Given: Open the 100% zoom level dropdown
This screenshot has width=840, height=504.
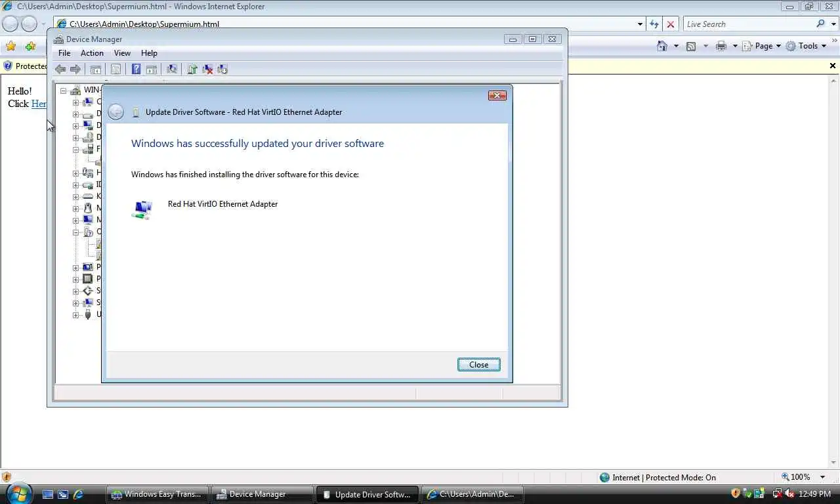Looking at the screenshot, I should pos(823,477).
